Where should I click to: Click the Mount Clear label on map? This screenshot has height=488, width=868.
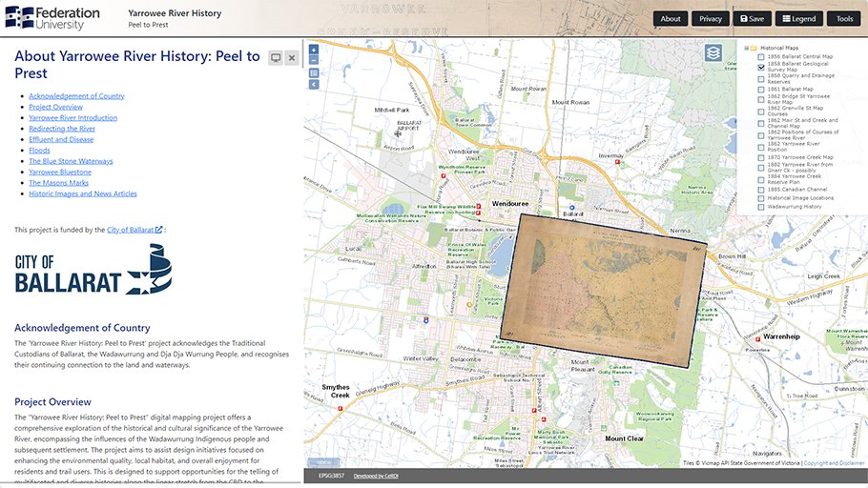click(624, 438)
